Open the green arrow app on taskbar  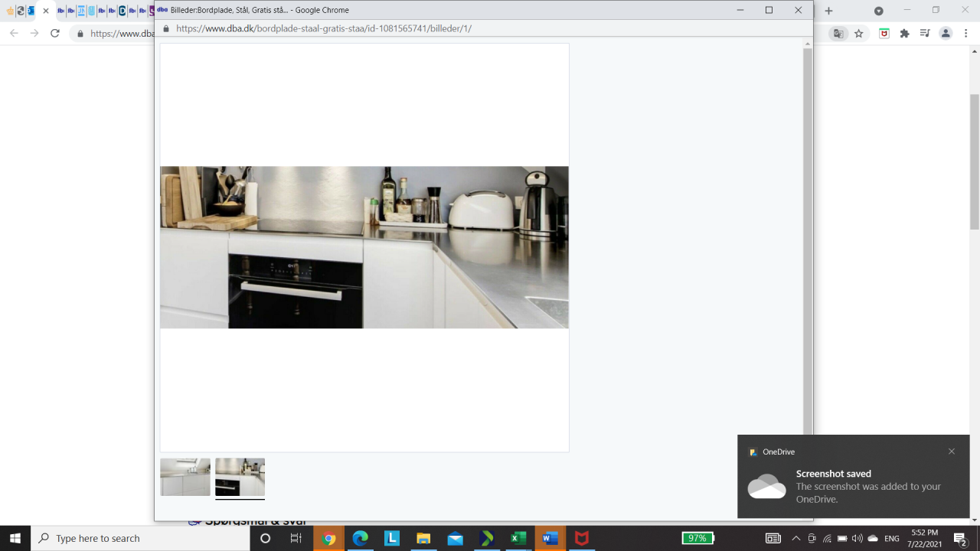486,538
